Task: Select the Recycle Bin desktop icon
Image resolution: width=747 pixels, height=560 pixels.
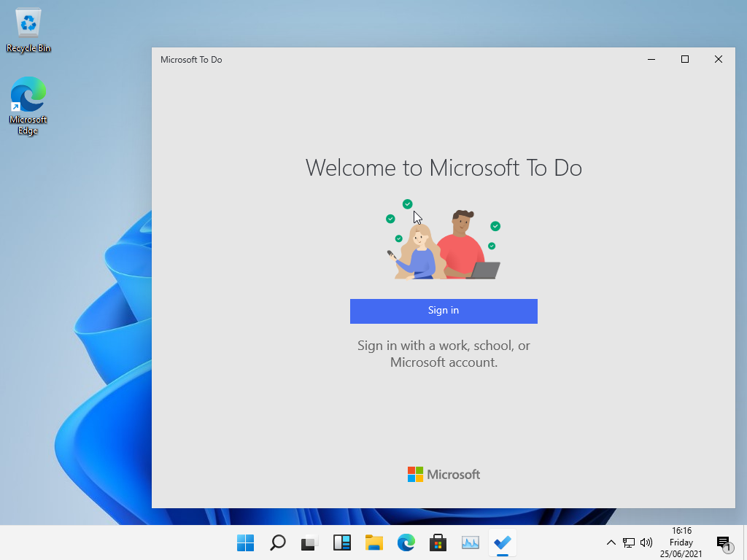Action: [28, 31]
